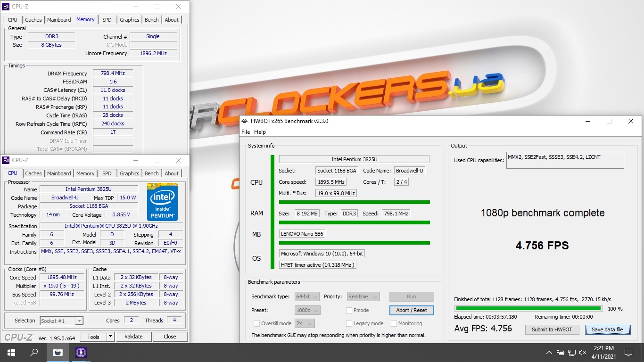Click Used CPU capabilities text box
This screenshot has width=644, height=362.
[565, 160]
